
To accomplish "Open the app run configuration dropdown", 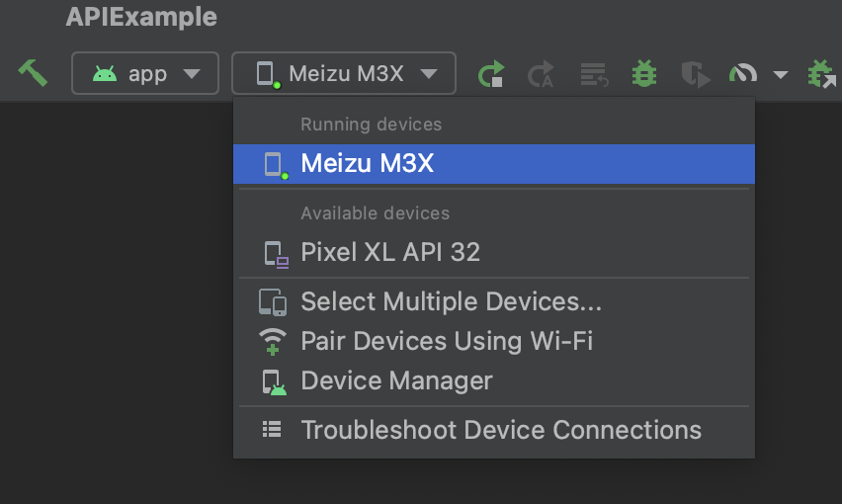I will [145, 73].
